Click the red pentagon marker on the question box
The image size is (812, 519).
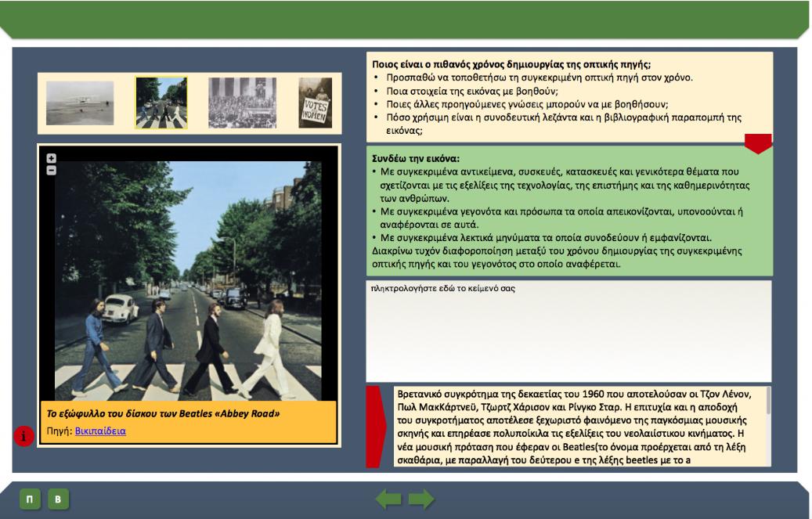coord(758,143)
